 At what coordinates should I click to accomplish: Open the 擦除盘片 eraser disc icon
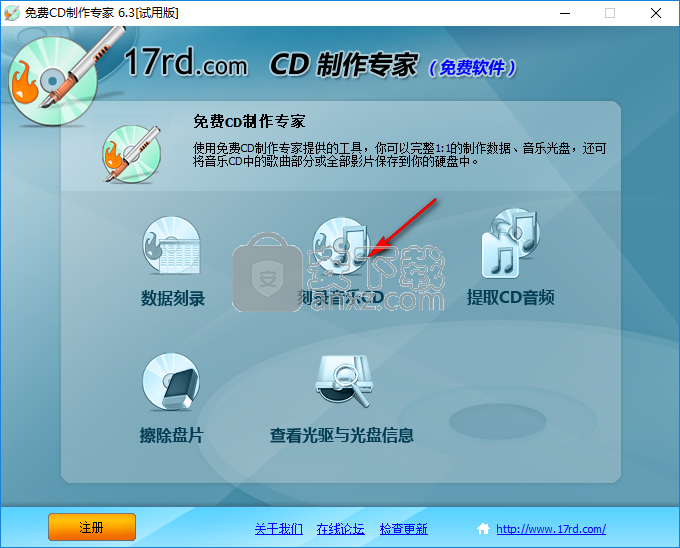tap(172, 385)
